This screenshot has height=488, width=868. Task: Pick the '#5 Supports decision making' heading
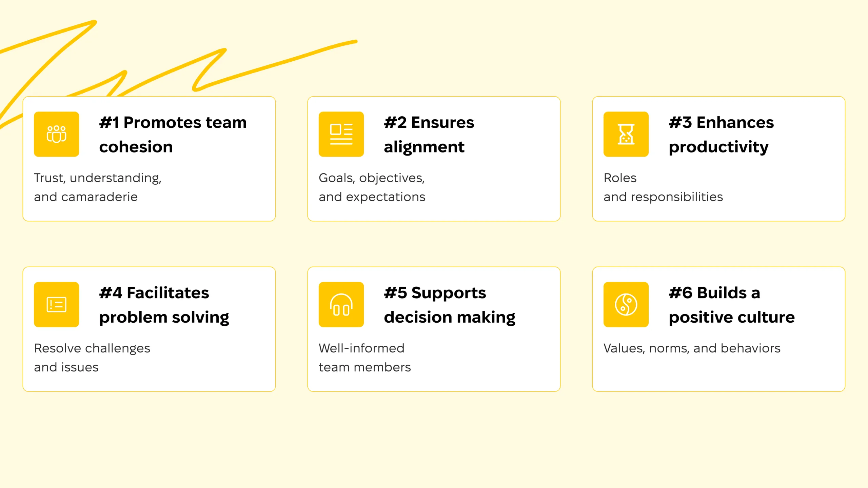[x=450, y=305]
